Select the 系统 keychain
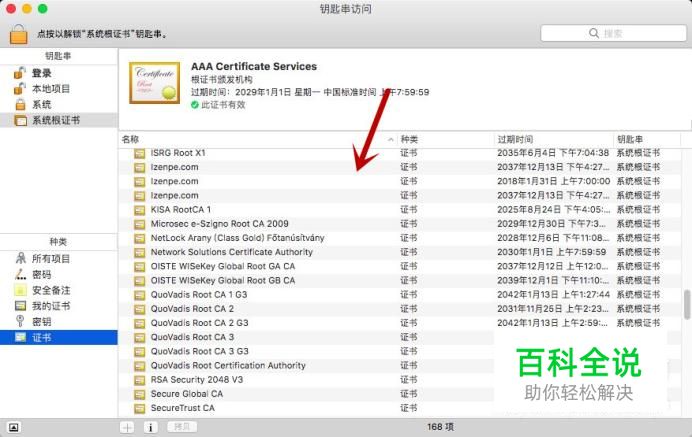Image resolution: width=692 pixels, height=437 pixels. tap(59, 105)
